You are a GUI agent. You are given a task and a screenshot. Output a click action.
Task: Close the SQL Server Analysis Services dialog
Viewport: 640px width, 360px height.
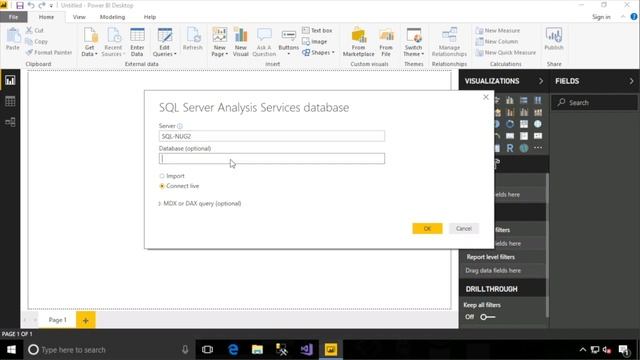click(486, 97)
